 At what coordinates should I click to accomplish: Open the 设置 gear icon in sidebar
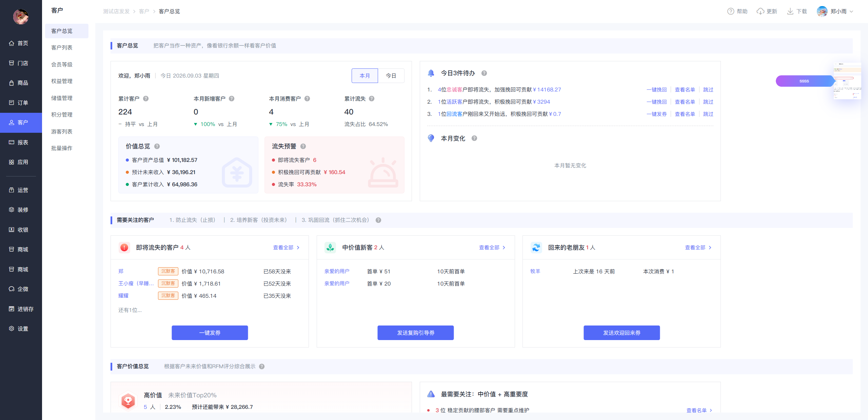[12, 329]
